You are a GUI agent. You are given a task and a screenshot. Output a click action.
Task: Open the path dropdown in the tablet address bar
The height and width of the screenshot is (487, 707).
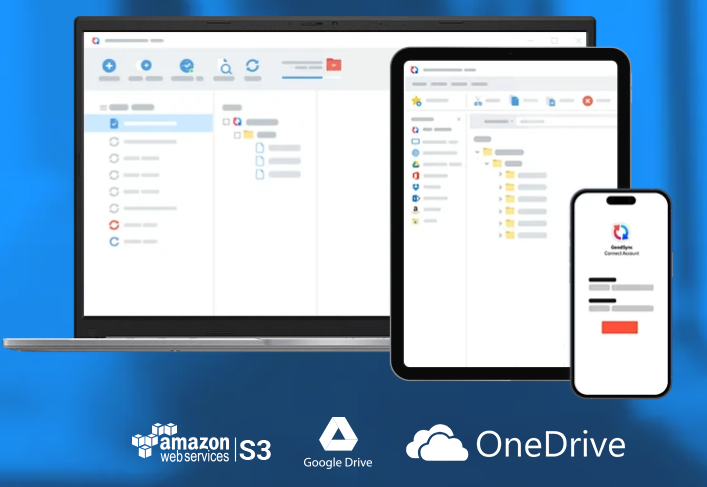click(x=512, y=121)
